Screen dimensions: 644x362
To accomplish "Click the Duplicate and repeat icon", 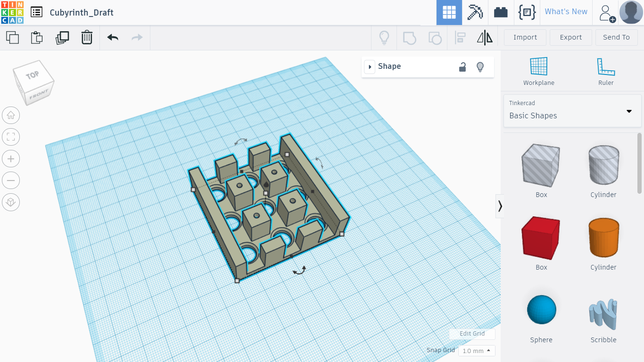I will point(62,37).
